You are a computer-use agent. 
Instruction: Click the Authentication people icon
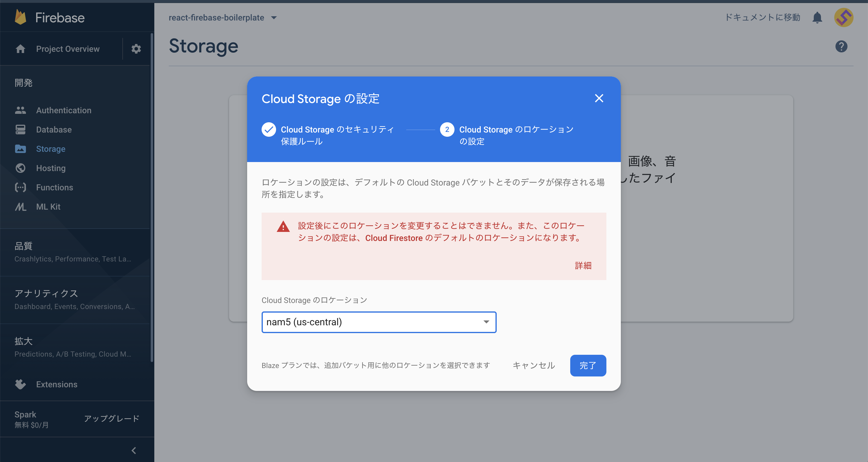click(20, 110)
